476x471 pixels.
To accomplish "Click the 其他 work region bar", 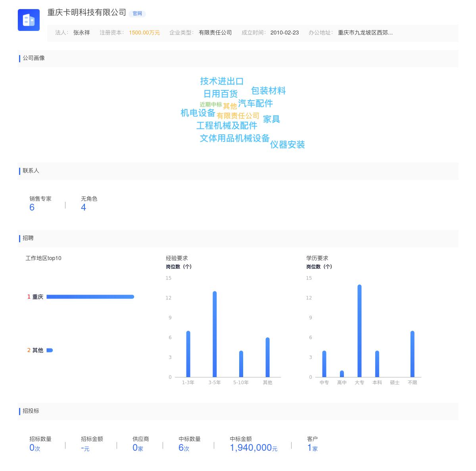I will pyautogui.click(x=50, y=350).
